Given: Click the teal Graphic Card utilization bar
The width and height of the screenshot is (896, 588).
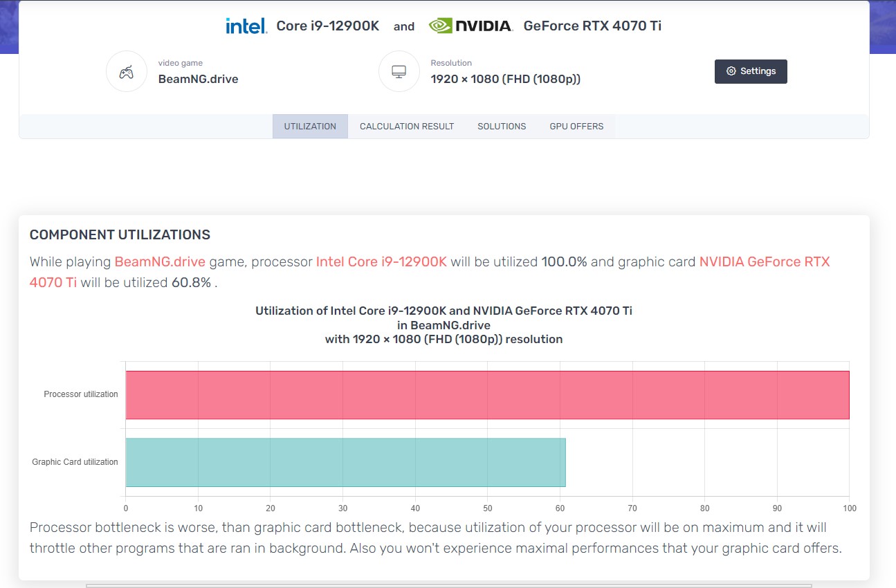Looking at the screenshot, I should 345,462.
